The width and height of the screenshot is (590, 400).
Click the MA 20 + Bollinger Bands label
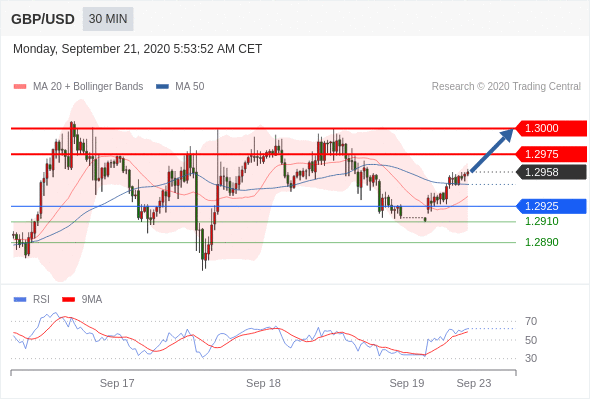click(88, 87)
